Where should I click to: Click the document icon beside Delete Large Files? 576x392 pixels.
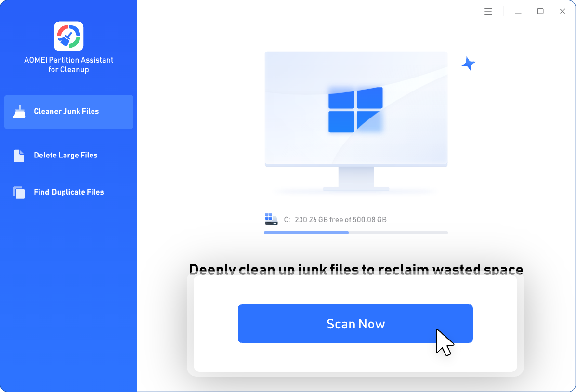19,156
